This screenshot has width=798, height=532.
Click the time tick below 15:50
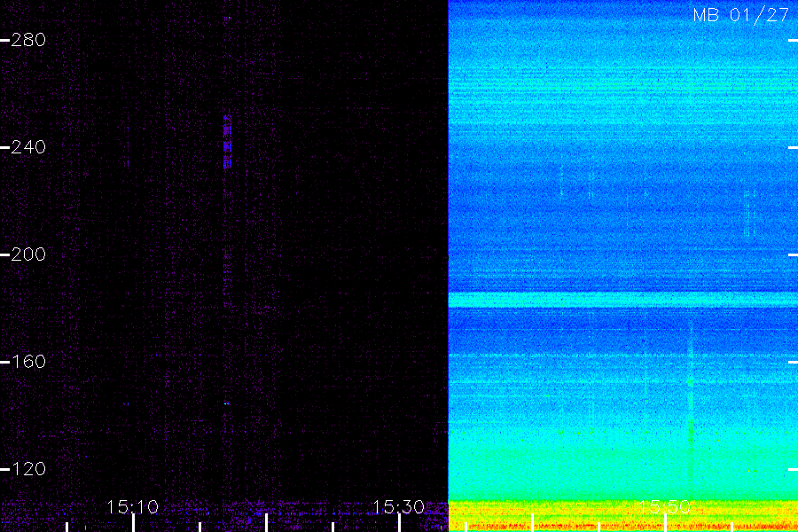coord(665,523)
